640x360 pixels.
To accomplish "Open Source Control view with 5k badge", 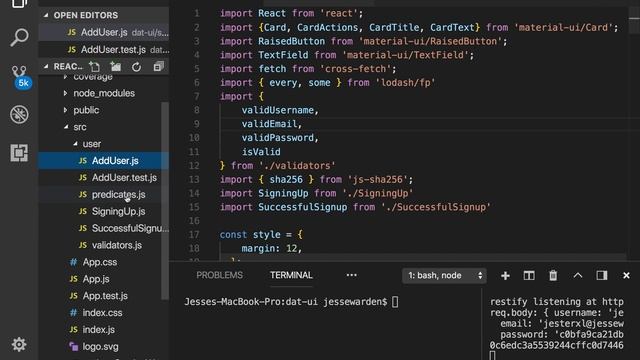I will coord(19,76).
